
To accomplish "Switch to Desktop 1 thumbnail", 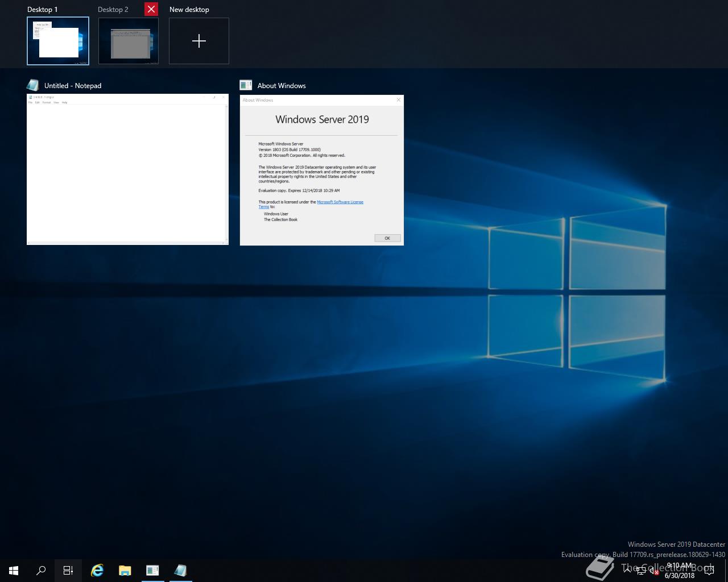I will (58, 41).
